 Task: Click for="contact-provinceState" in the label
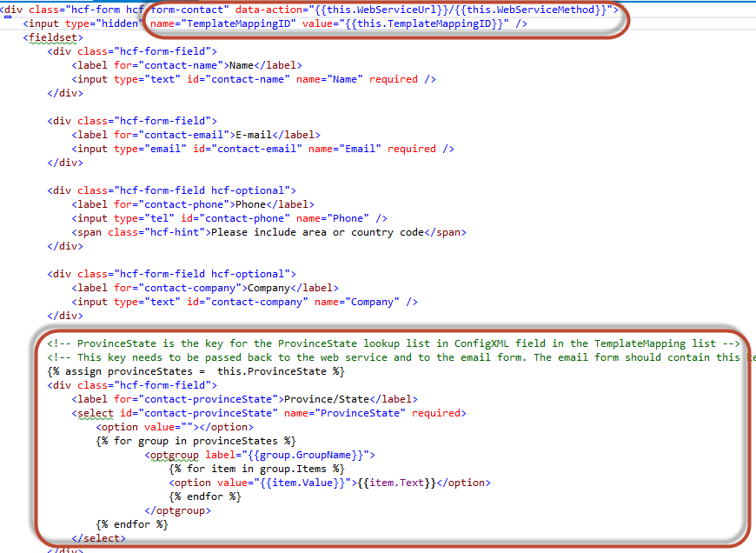point(196,399)
